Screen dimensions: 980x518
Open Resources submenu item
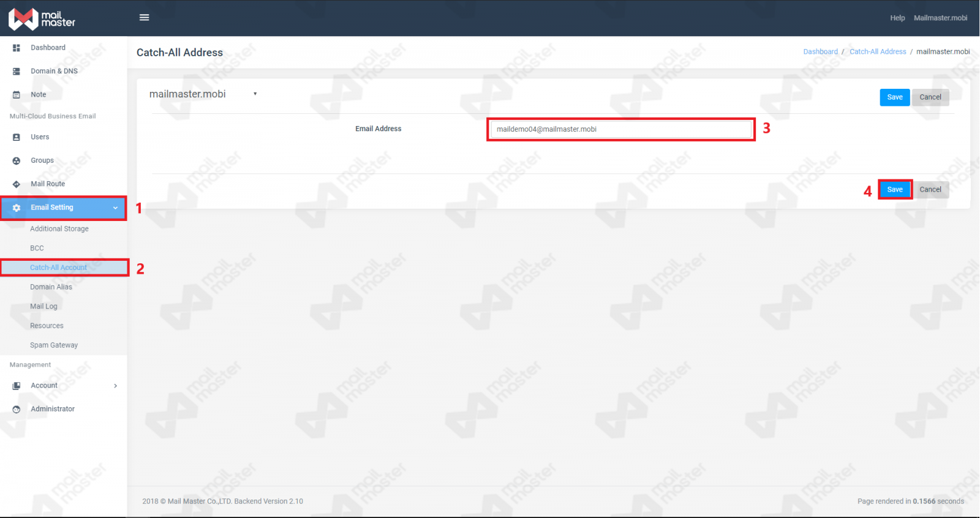click(47, 326)
